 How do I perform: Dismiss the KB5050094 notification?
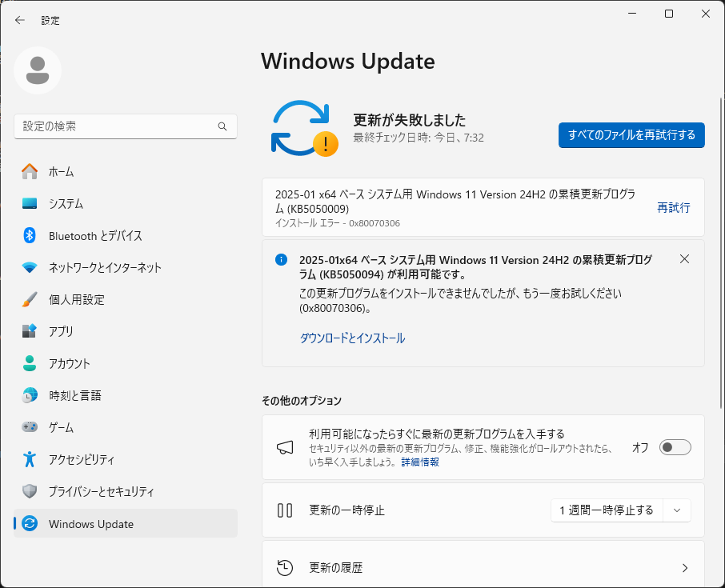(x=684, y=259)
